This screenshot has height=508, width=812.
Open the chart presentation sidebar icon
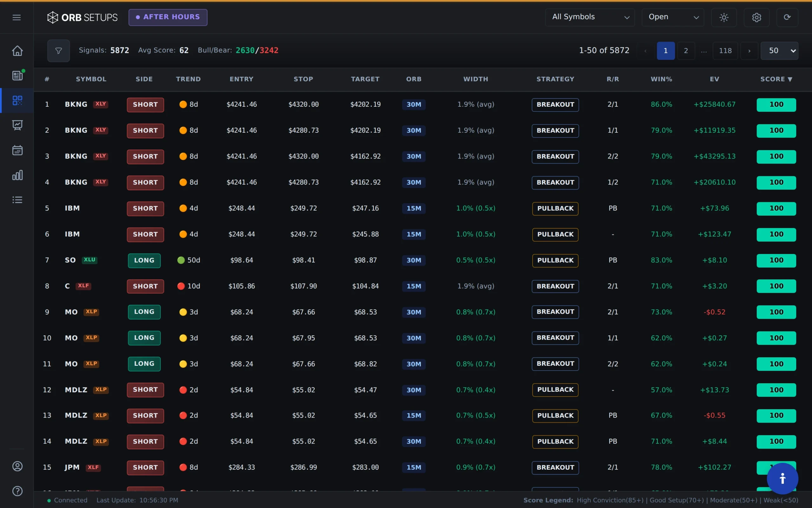pos(17,125)
